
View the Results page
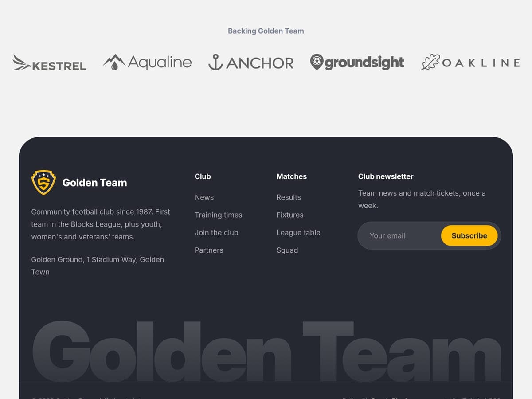[289, 197]
